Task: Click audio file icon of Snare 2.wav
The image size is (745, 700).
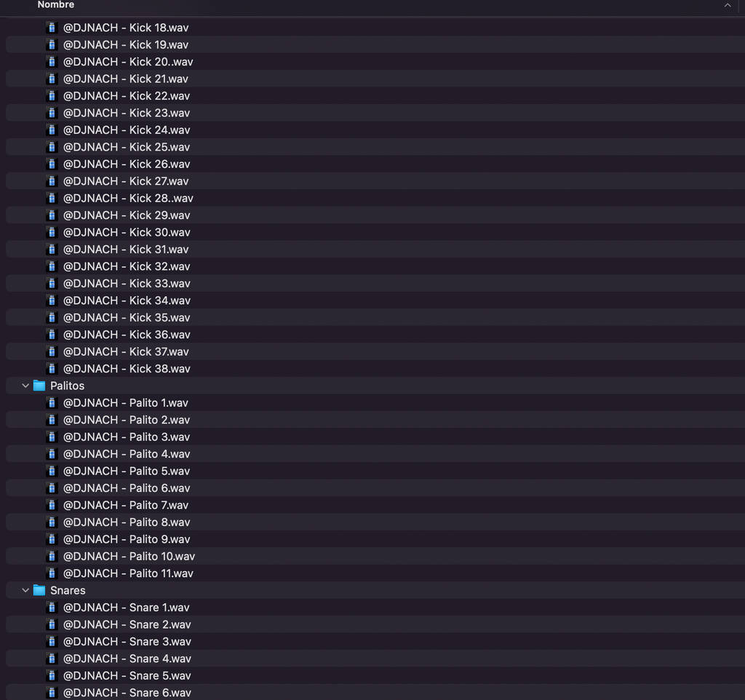Action: 52,625
